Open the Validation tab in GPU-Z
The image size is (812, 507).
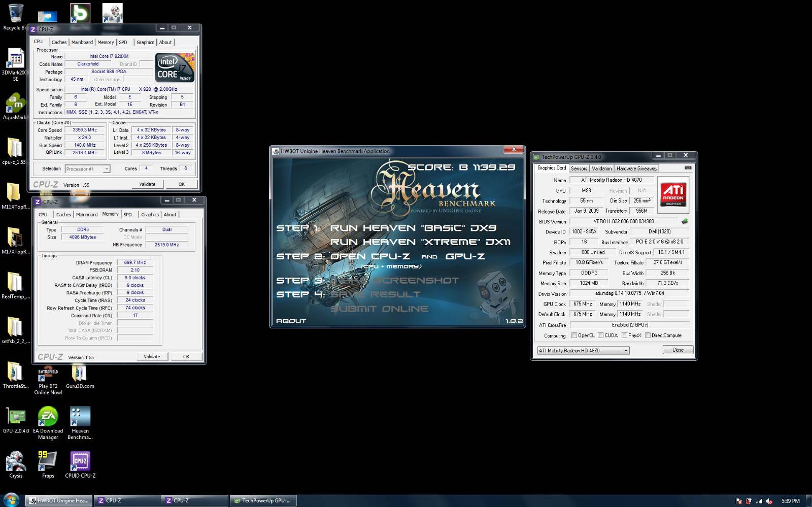tap(602, 168)
